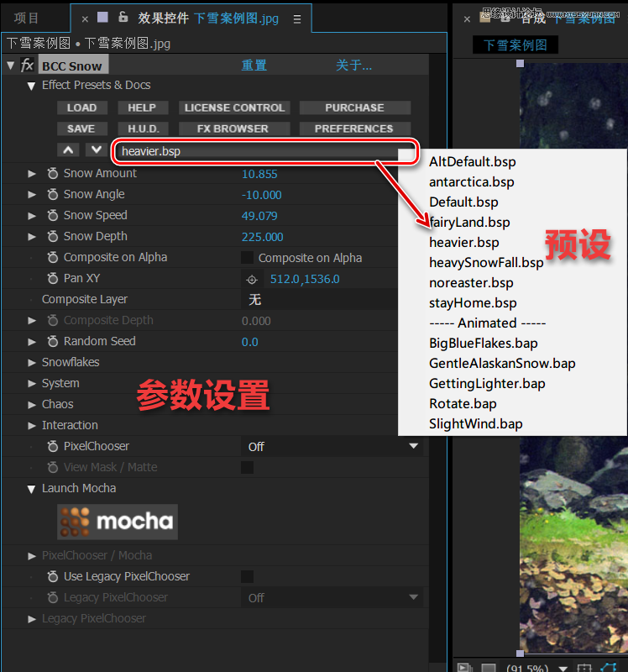
Task: Launch Mocha via the mocha logo
Action: 118,522
